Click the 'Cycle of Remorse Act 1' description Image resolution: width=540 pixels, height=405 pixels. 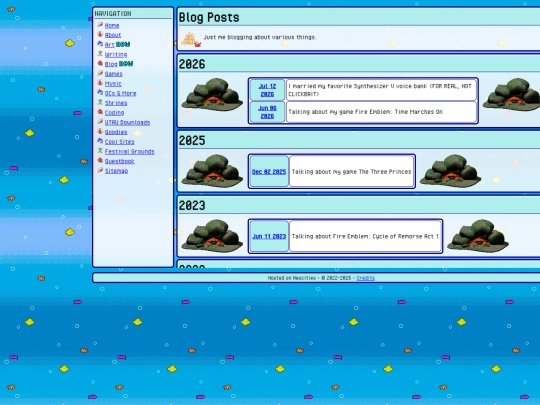[x=365, y=236]
